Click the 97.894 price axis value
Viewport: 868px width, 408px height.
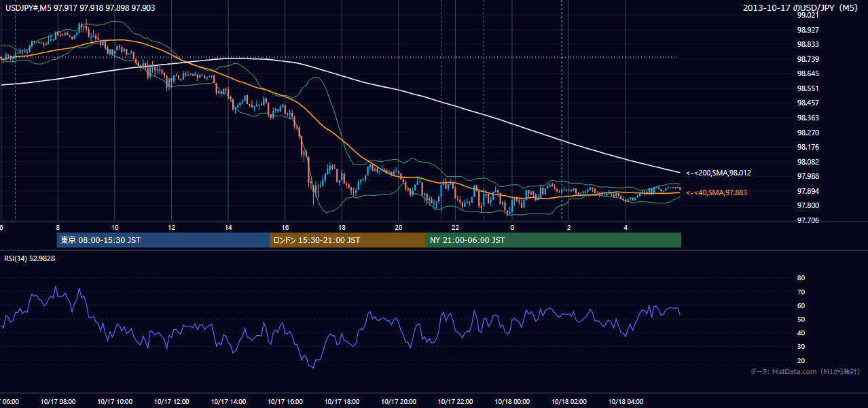click(x=807, y=191)
